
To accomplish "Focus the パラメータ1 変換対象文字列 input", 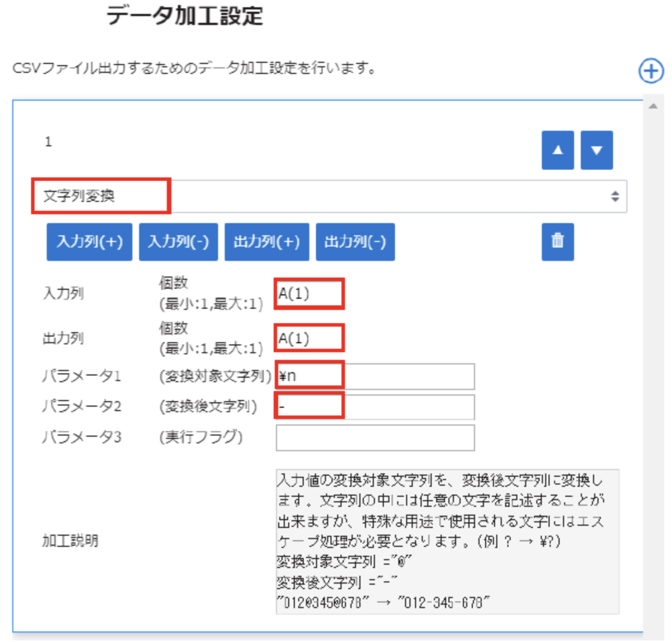I will click(375, 377).
